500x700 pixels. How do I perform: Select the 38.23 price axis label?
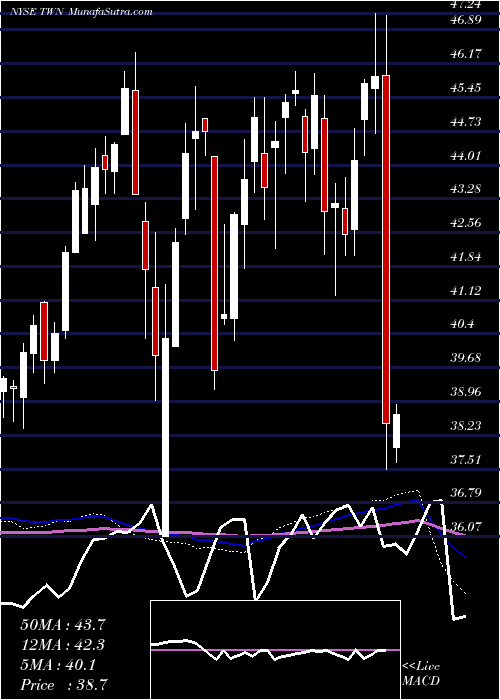point(465,425)
